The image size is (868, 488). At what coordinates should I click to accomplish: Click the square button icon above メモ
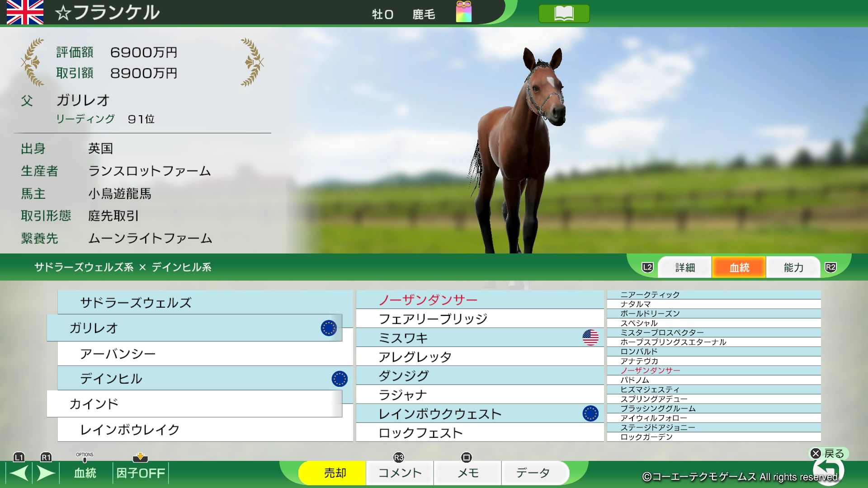pyautogui.click(x=467, y=458)
